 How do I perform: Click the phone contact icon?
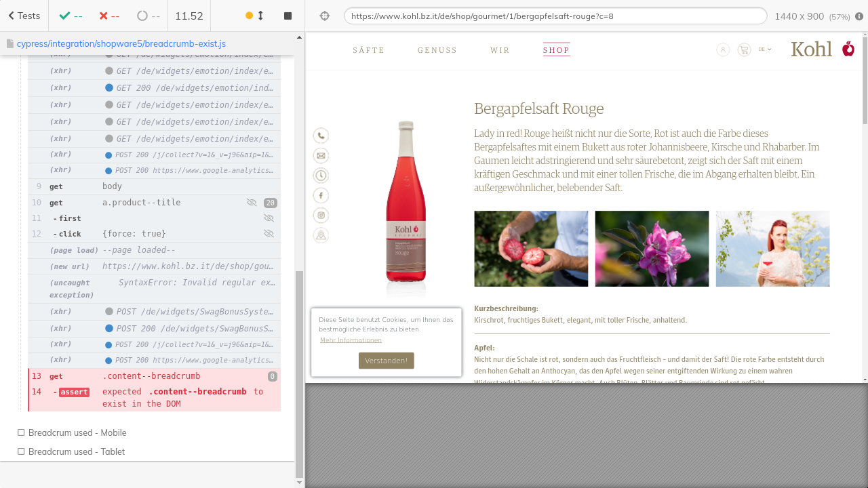[x=321, y=136]
